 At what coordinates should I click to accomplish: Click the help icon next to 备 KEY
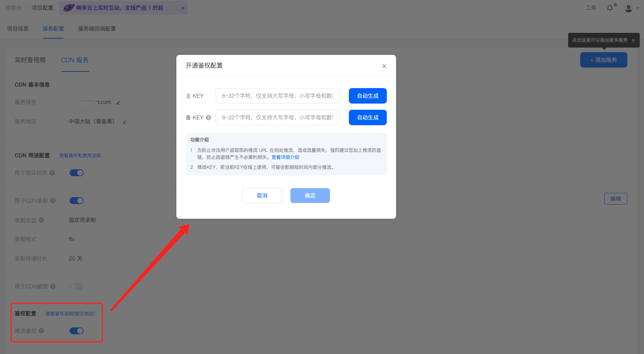tap(208, 117)
